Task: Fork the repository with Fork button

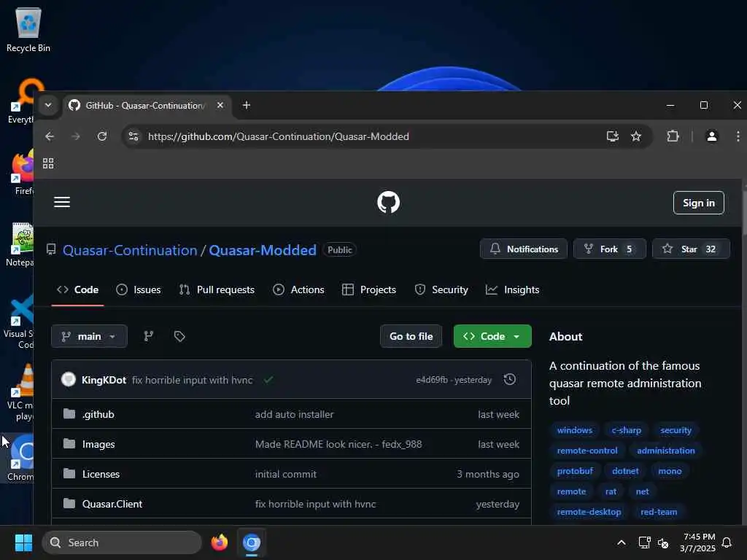Action: tap(609, 249)
